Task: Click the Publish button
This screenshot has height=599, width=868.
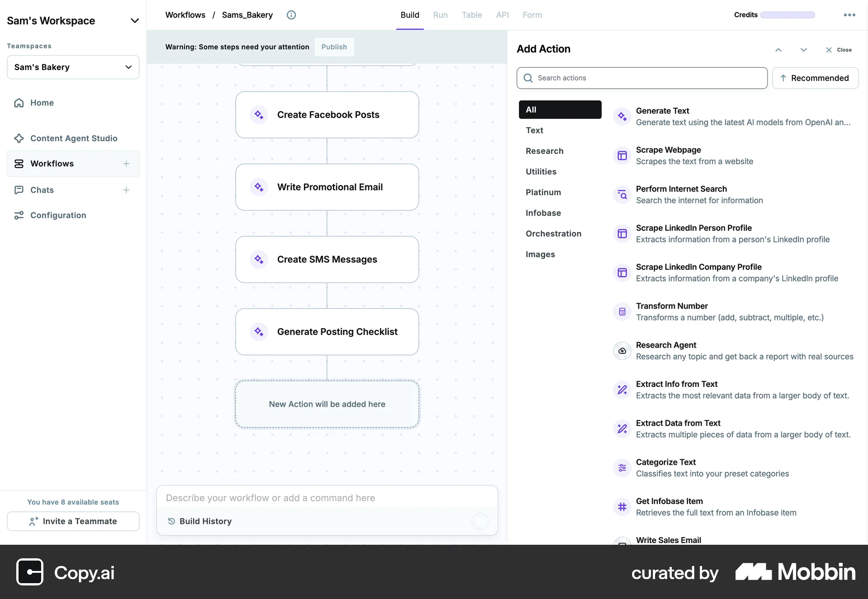Action: 334,47
